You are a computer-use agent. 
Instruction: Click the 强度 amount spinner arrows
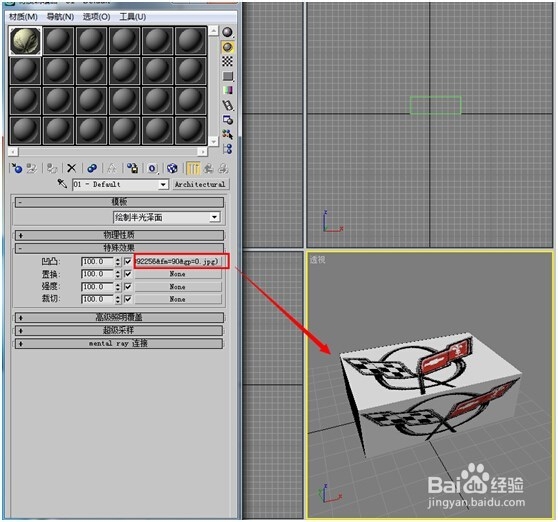tap(118, 286)
